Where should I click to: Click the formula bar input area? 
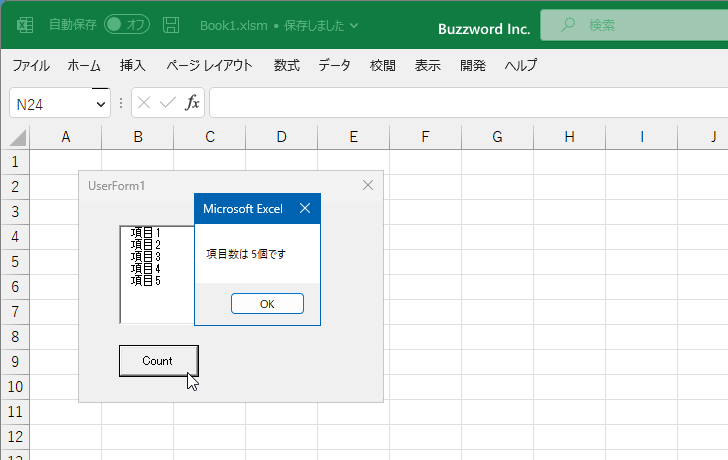pyautogui.click(x=468, y=103)
